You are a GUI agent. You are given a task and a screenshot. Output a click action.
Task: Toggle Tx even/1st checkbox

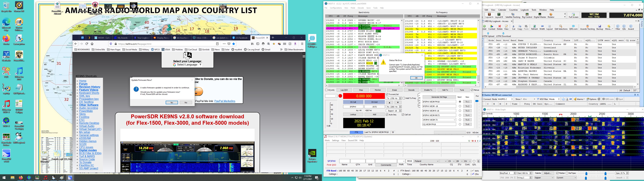[x=387, y=95]
